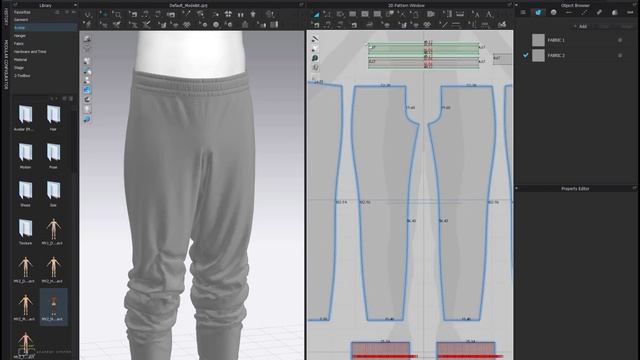Select the FABRIC 1 entry

(556, 40)
